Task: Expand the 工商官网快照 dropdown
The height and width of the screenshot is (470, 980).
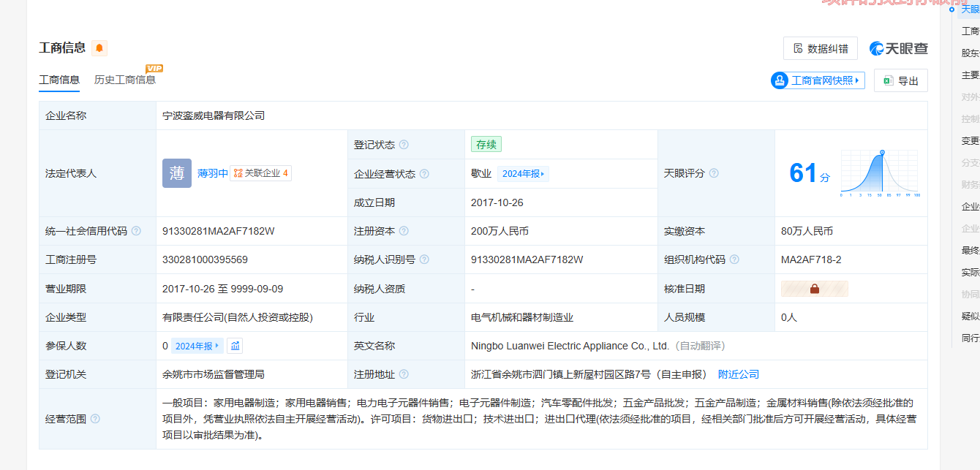Action: 818,80
